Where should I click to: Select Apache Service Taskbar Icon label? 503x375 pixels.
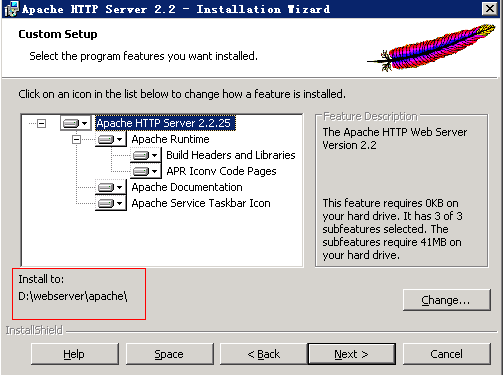(x=201, y=203)
